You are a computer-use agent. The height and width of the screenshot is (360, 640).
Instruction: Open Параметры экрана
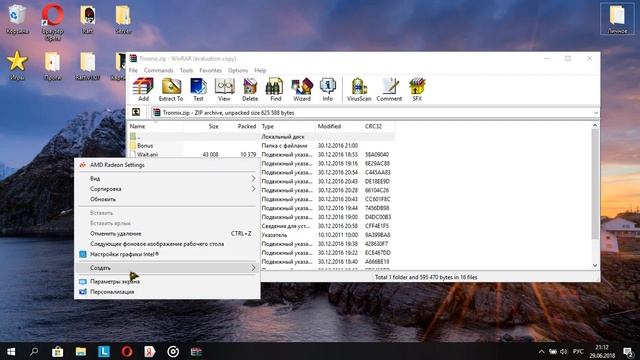click(167, 281)
